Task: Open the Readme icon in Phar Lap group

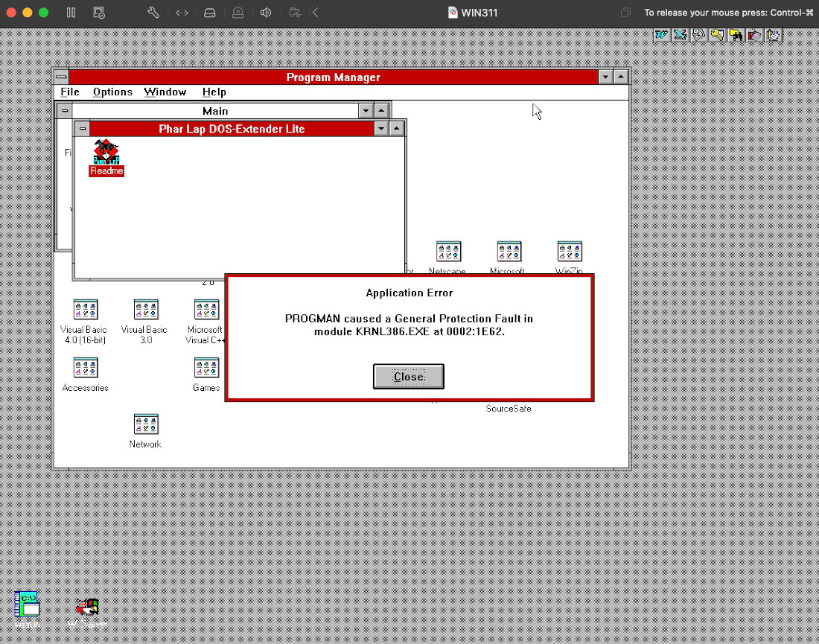Action: pos(106,153)
